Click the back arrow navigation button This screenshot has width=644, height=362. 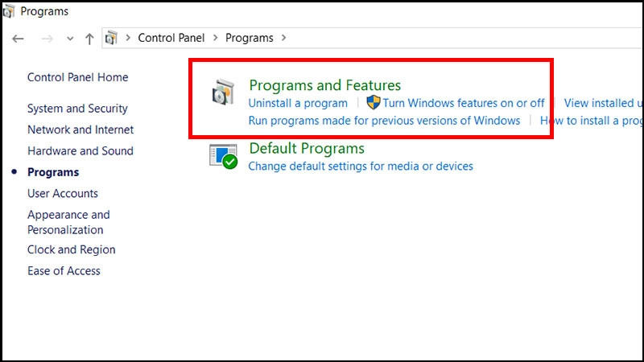tap(18, 39)
